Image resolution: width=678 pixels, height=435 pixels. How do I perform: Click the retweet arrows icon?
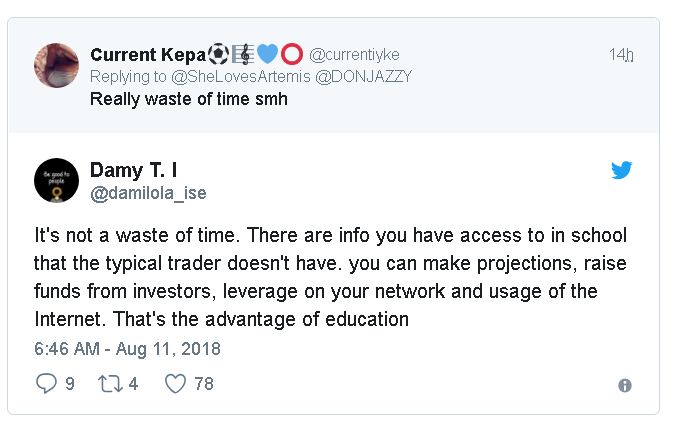pos(109,384)
